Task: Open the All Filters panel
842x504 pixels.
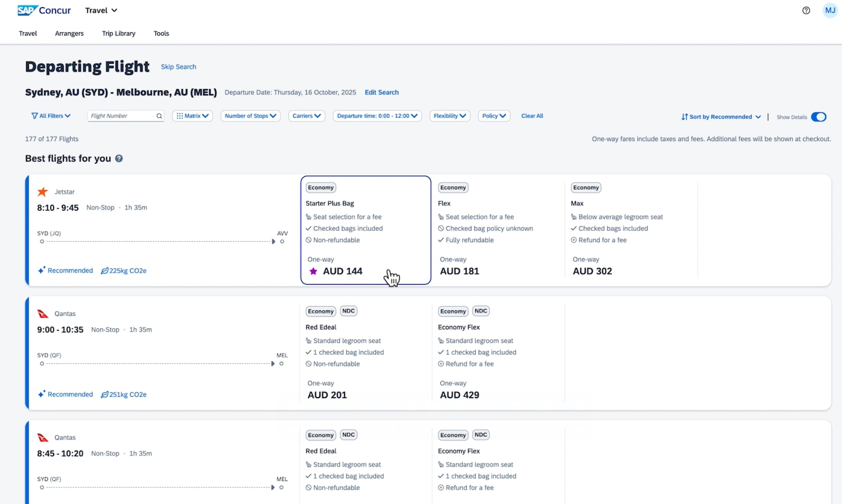Action: [x=51, y=116]
